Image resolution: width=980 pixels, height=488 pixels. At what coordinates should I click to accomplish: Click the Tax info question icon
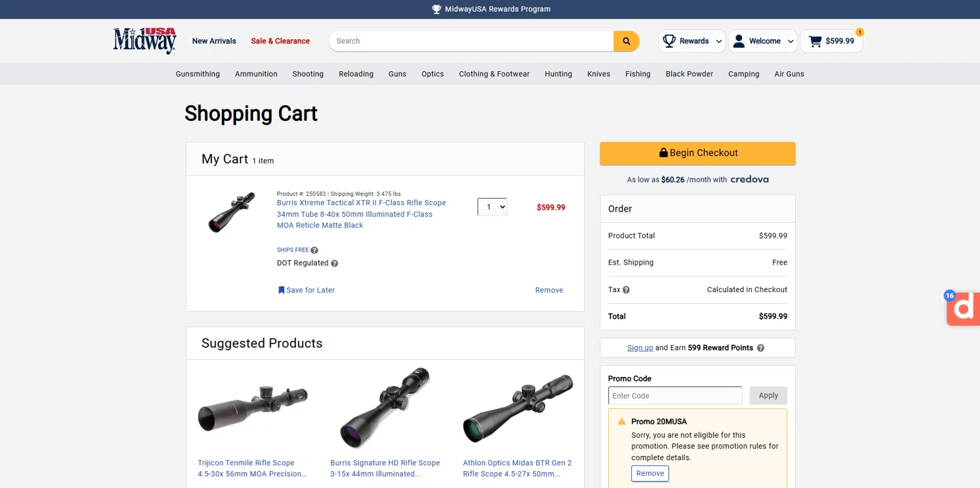pyautogui.click(x=626, y=290)
